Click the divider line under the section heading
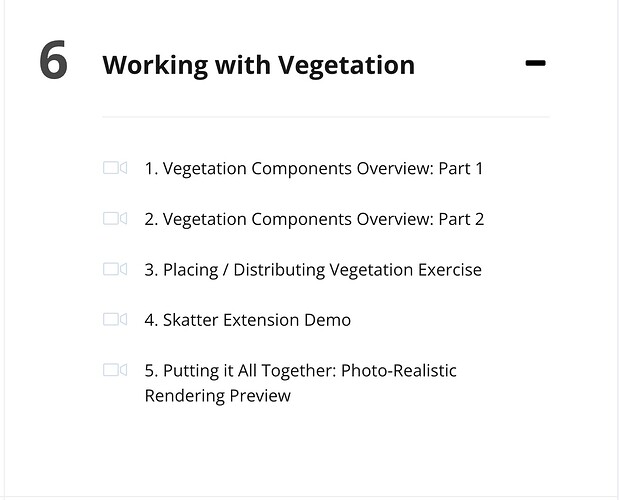Image resolution: width=619 pixels, height=500 pixels. click(326, 117)
